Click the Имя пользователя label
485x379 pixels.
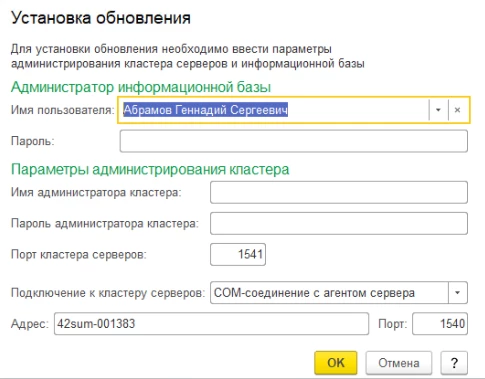tap(63, 110)
